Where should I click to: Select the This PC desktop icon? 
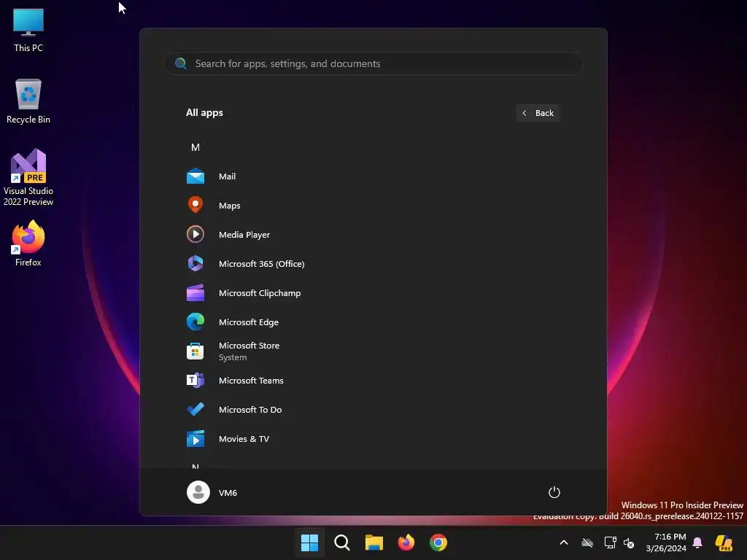(28, 30)
